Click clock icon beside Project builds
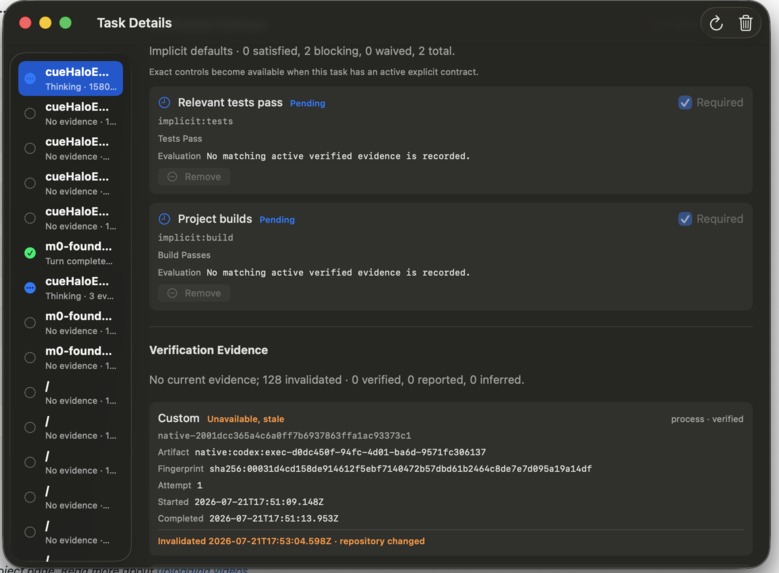The height and width of the screenshot is (573, 779). [x=164, y=219]
